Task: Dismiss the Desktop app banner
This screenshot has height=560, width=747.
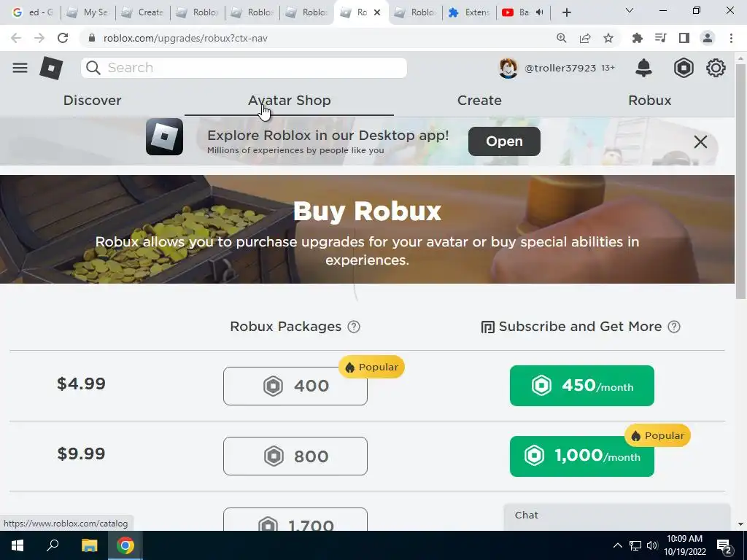Action: pos(700,141)
